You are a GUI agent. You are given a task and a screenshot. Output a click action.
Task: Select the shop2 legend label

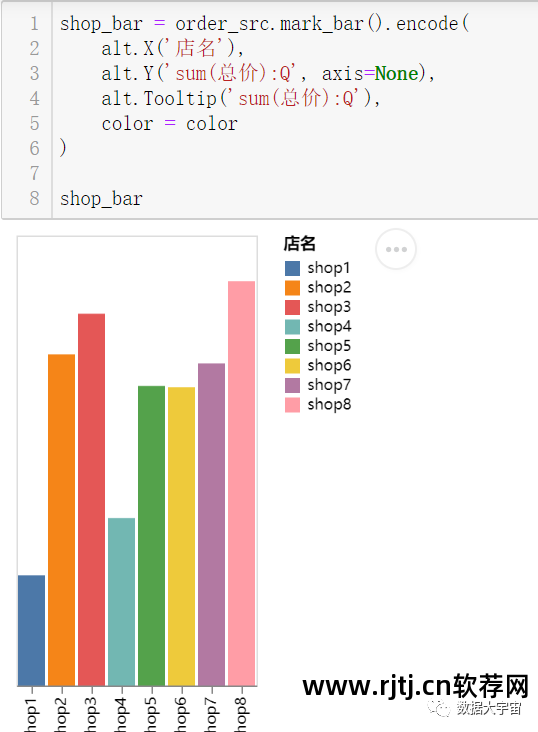[x=329, y=288]
